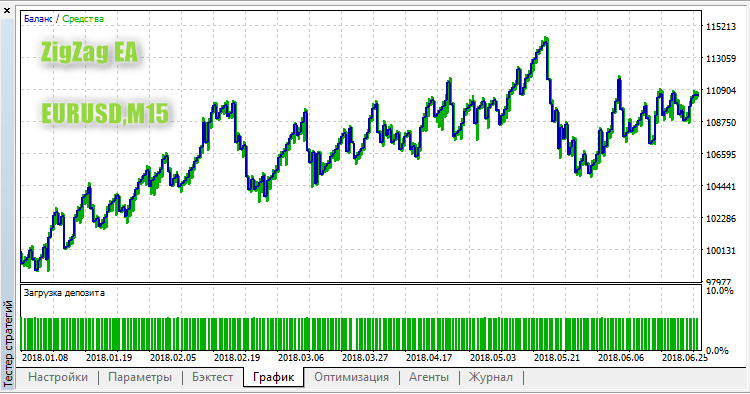Click the 2018.02.19 date label

(237, 358)
